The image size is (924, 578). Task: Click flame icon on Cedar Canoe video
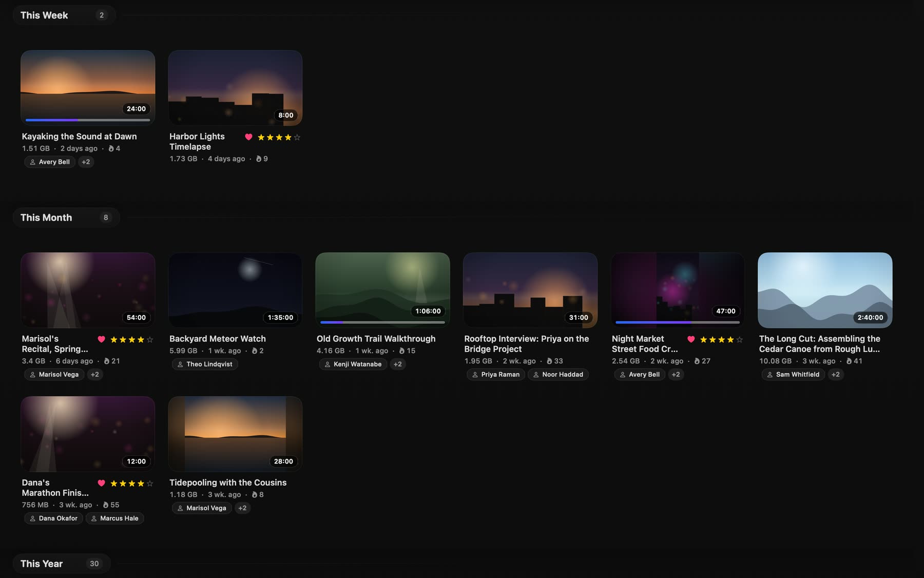click(x=849, y=361)
